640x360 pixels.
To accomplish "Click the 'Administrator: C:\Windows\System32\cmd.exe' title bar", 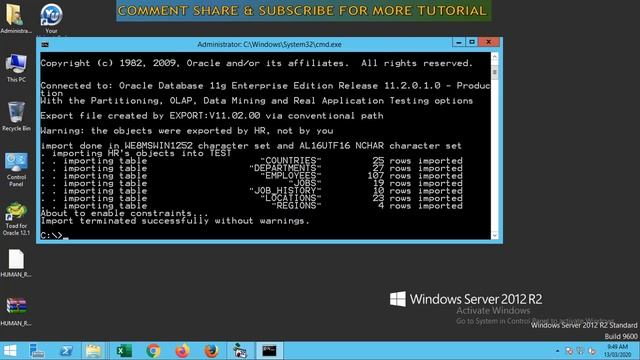I will coord(269,44).
